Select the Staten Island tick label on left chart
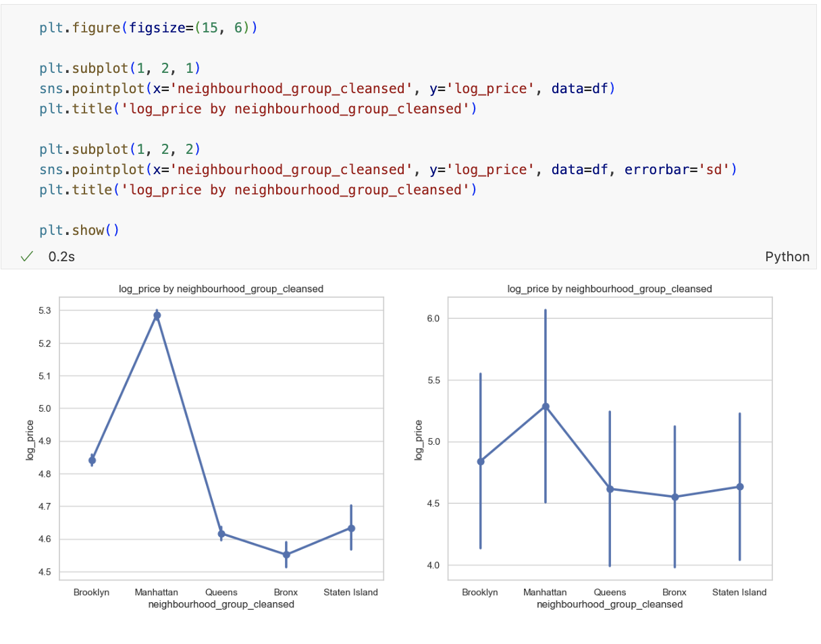Viewport: 821px width, 644px height. pos(350,592)
